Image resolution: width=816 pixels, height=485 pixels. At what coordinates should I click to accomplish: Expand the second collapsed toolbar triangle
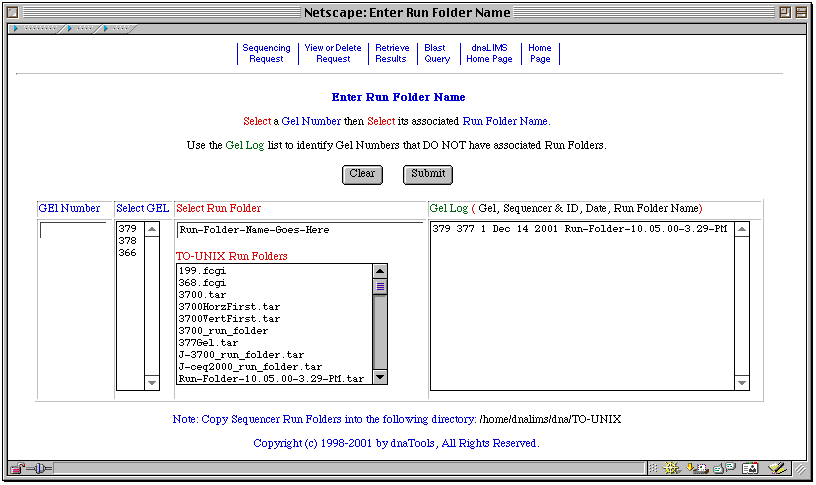(x=70, y=28)
